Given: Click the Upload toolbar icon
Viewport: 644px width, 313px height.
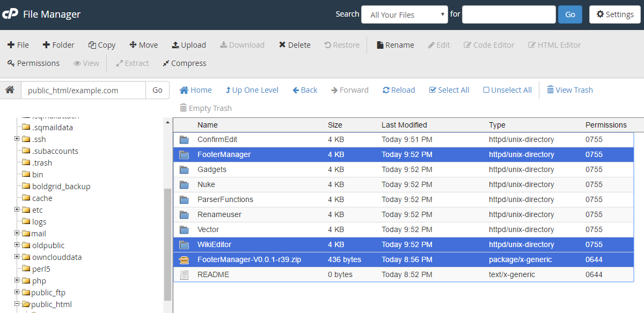Looking at the screenshot, I should coord(175,45).
